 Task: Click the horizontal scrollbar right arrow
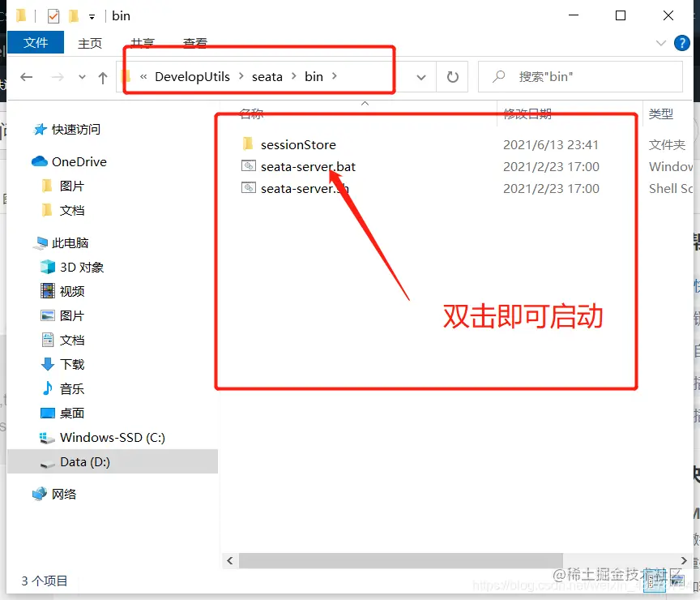point(684,560)
